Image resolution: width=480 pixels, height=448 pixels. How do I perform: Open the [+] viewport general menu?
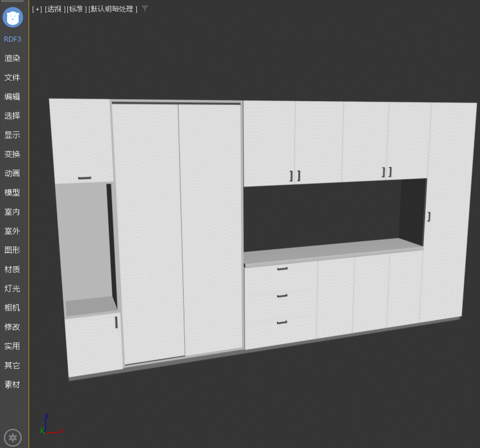click(36, 9)
